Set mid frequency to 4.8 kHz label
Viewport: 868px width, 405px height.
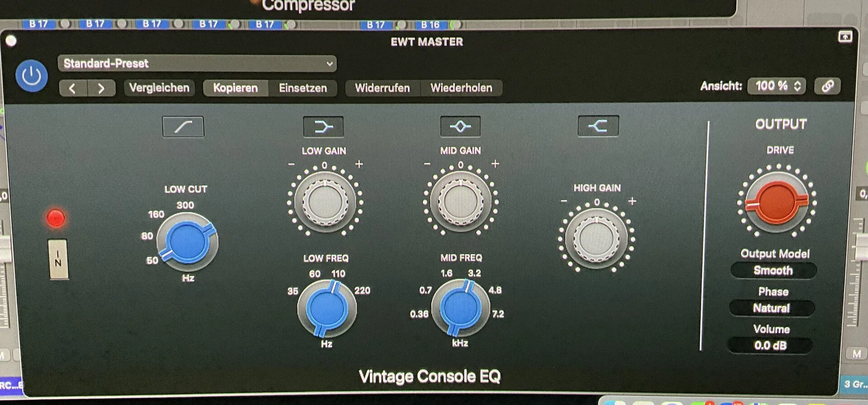(x=495, y=290)
